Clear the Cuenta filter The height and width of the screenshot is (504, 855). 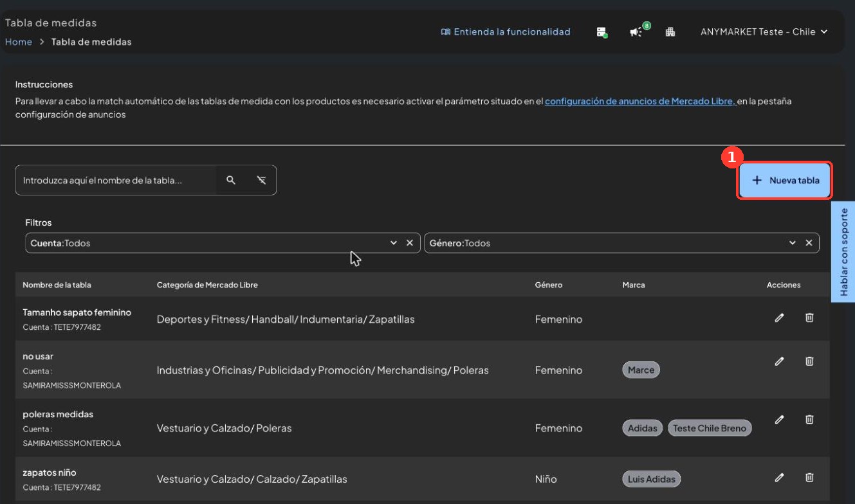(409, 243)
